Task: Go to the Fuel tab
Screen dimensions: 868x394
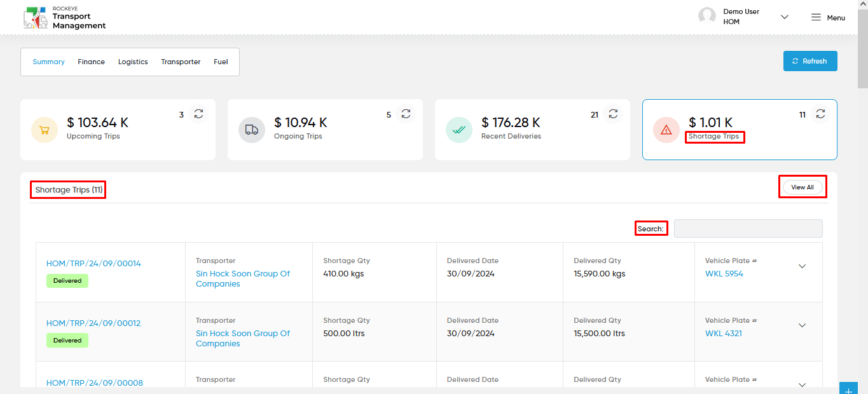Action: pos(221,62)
